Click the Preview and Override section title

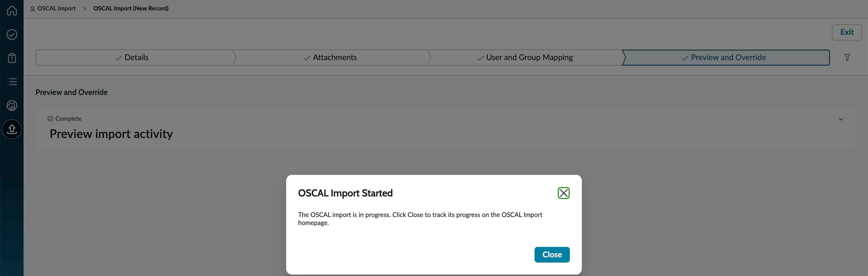tap(72, 92)
